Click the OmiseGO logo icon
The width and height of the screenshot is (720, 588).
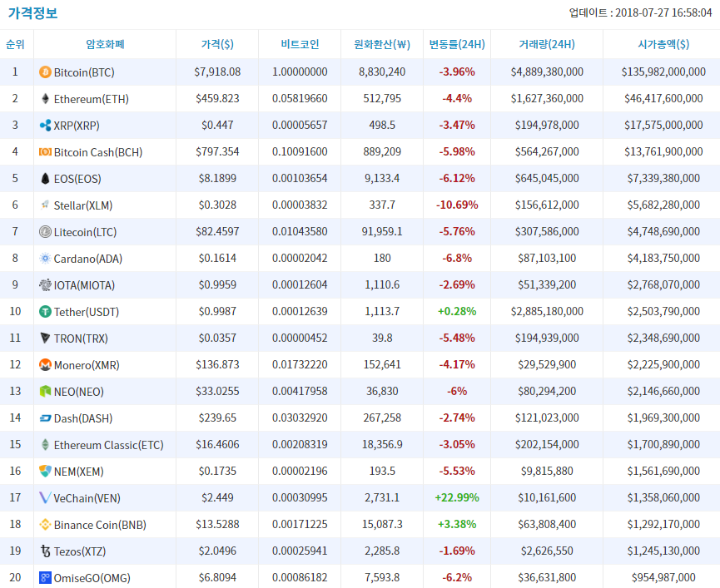[45, 577]
